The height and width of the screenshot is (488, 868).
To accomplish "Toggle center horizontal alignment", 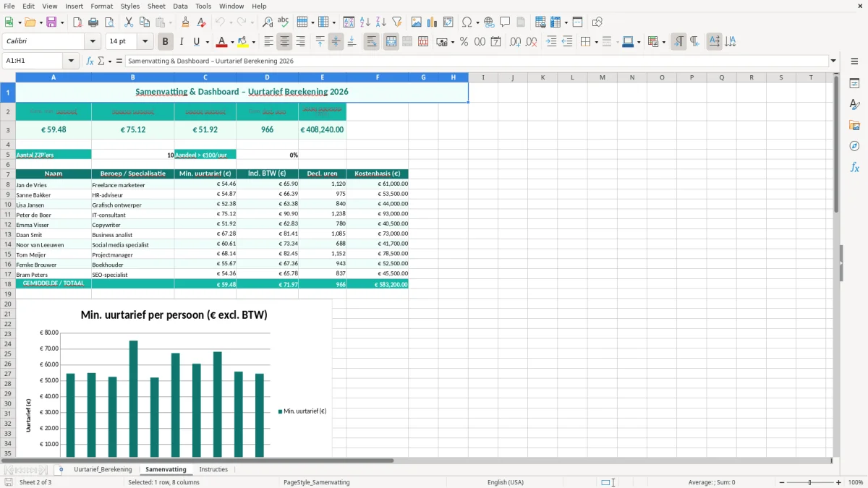I will click(x=285, y=42).
